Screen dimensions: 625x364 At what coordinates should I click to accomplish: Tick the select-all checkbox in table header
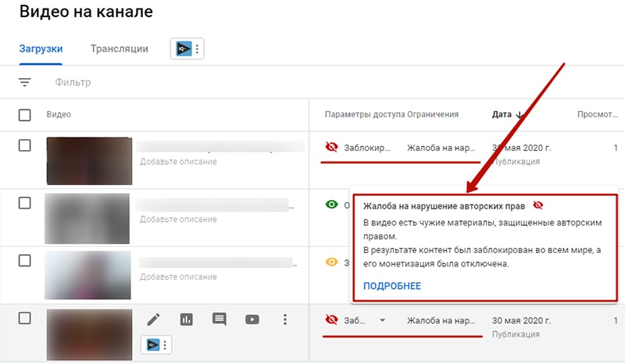click(x=25, y=115)
